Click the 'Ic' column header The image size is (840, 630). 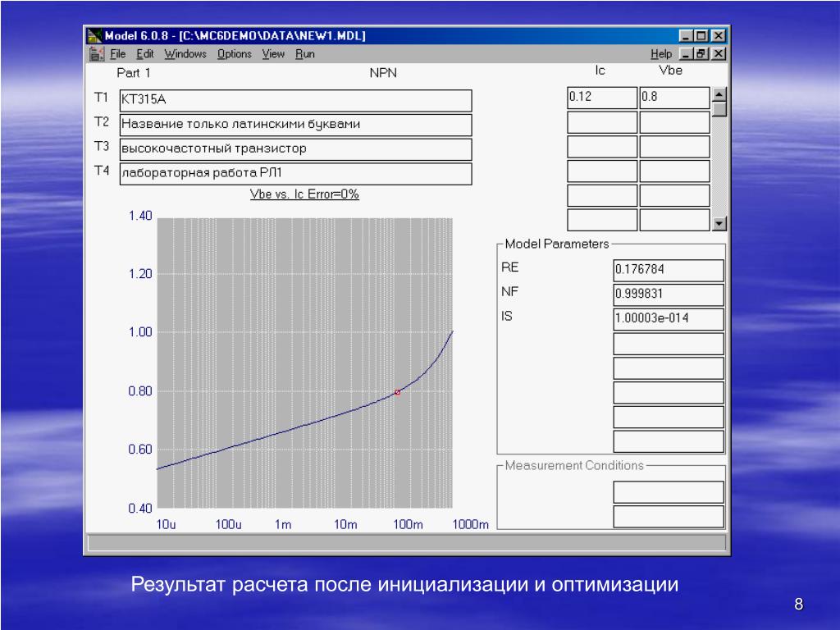pos(600,71)
